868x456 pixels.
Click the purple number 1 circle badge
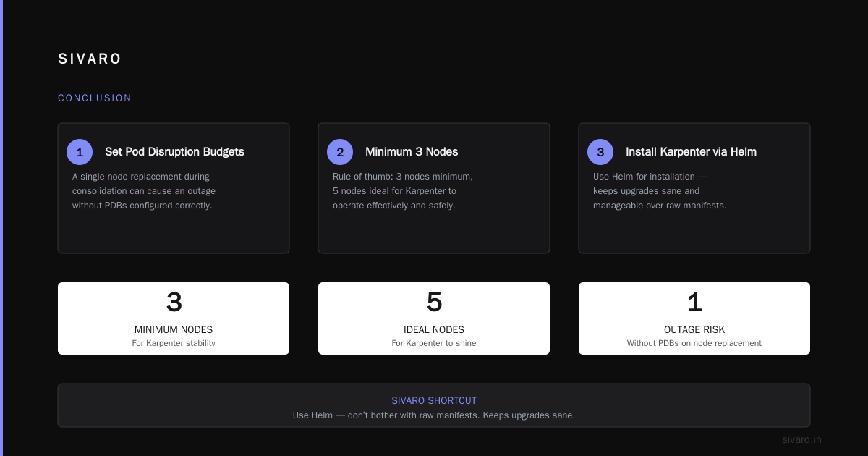click(80, 152)
